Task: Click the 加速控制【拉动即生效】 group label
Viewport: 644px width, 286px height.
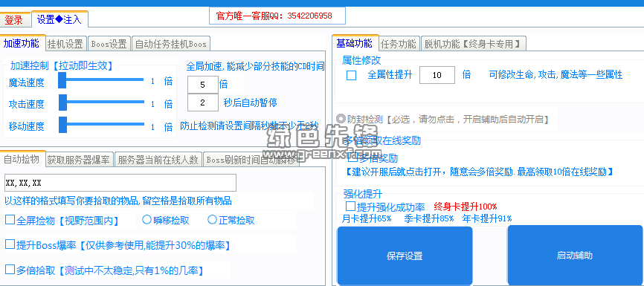Action: point(62,65)
